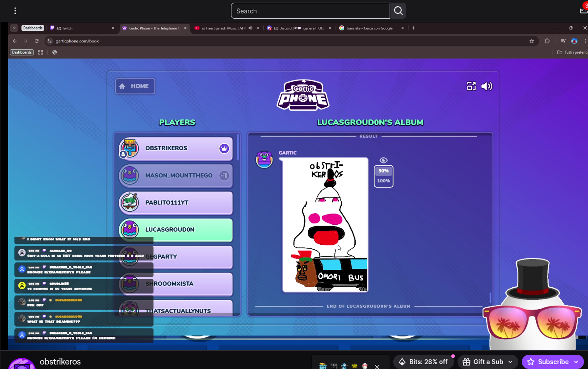This screenshot has height=369, width=588.
Task: Open the Tutti i preferiti bookmarks folder
Action: coord(572,52)
